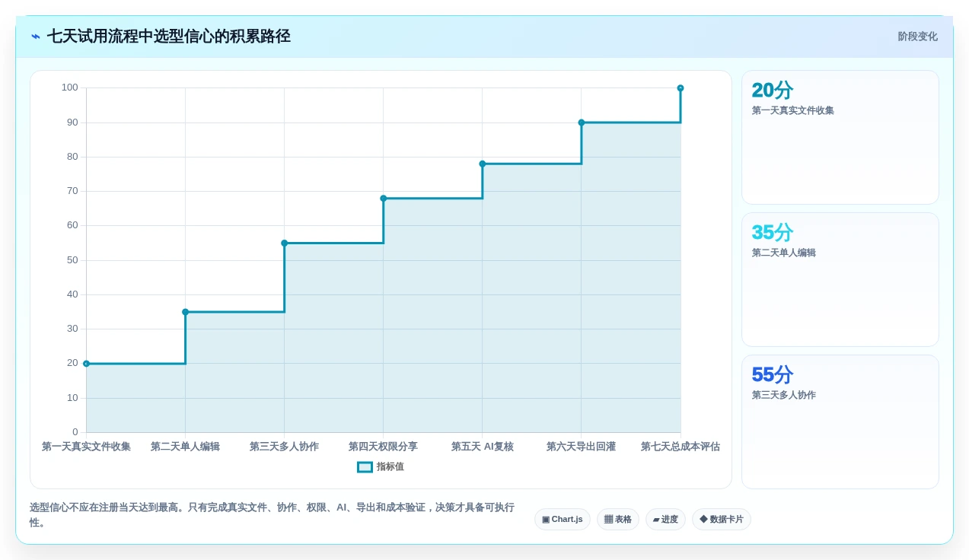
Task: Click the 指标值 legend color box
Action: [x=365, y=467]
